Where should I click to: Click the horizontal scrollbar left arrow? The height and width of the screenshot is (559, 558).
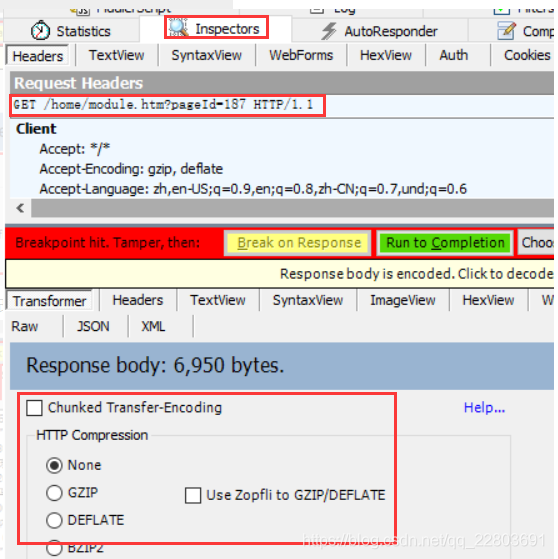point(20,208)
